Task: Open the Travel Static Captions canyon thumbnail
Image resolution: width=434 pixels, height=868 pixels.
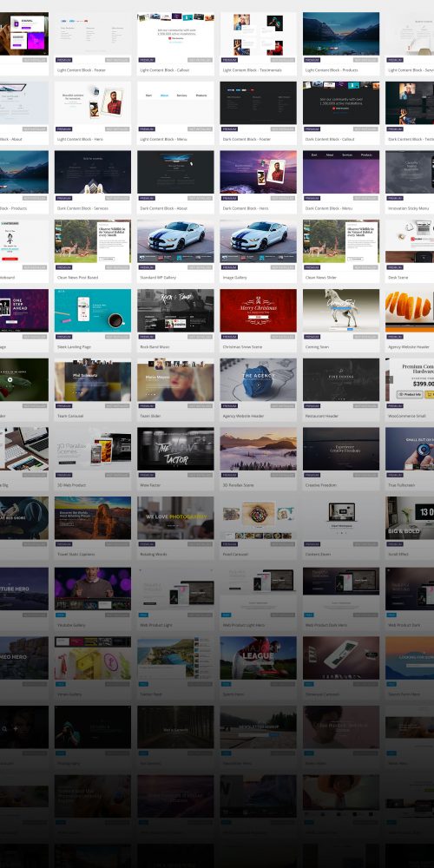Action: click(93, 518)
